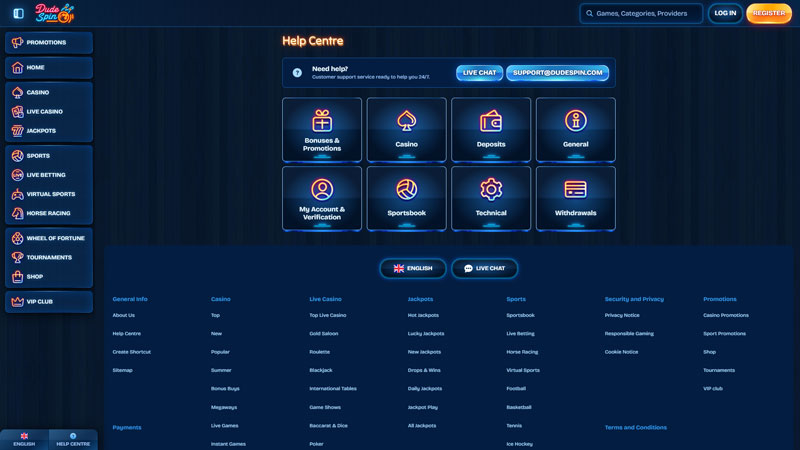Open the Bonuses & Promotions help category
This screenshot has width=800, height=450.
pos(322,130)
